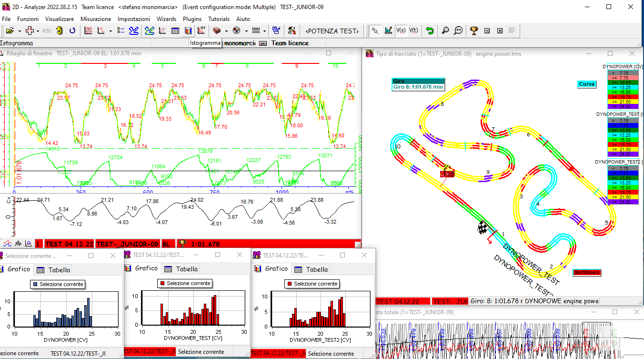This screenshot has height=359, width=644.
Task: Toggle the V(s) distance mode button
Action: tap(401, 31)
